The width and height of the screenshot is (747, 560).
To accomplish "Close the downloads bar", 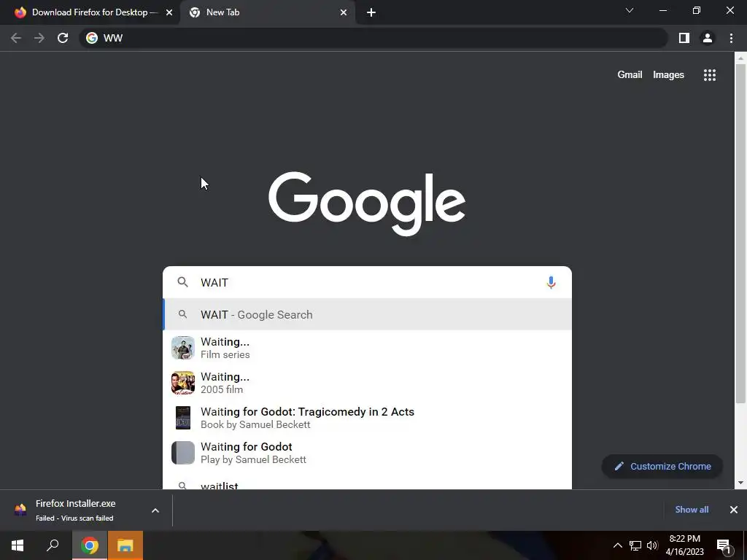I will (x=734, y=510).
